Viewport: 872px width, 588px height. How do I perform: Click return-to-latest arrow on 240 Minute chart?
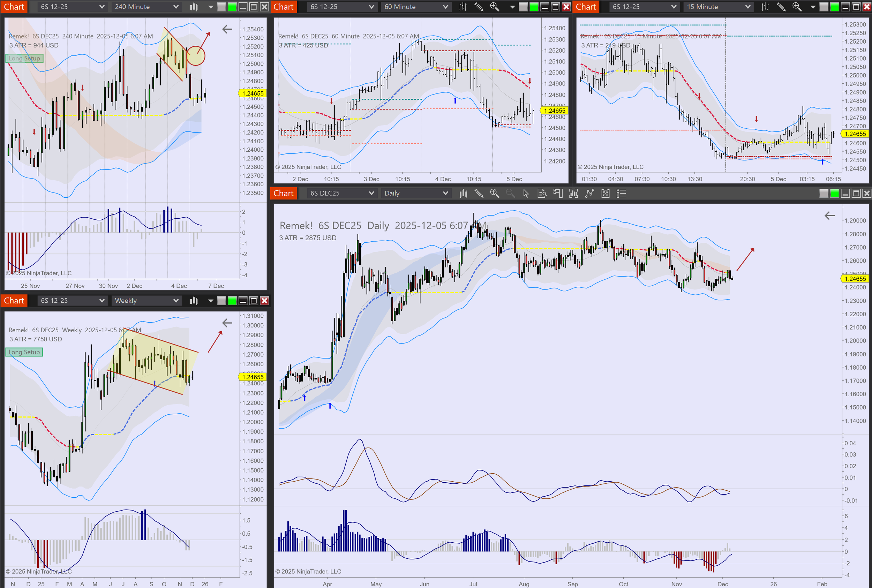[x=227, y=29]
